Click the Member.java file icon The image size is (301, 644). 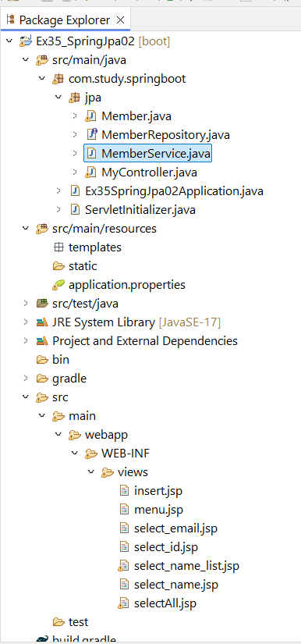[90, 116]
